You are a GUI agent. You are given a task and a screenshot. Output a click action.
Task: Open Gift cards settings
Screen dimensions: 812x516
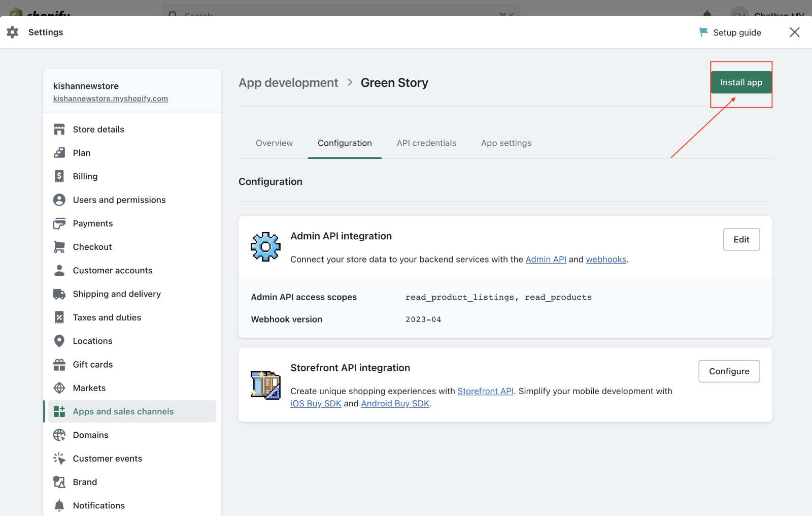(x=132, y=365)
